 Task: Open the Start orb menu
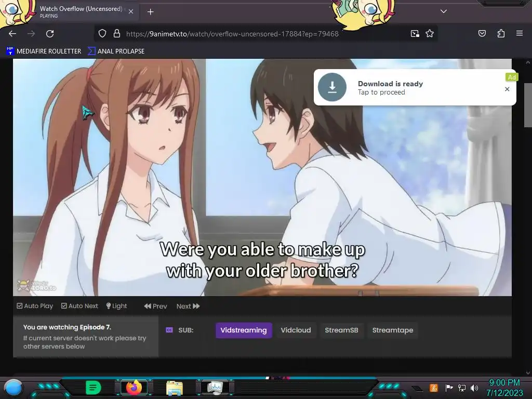pyautogui.click(x=14, y=388)
